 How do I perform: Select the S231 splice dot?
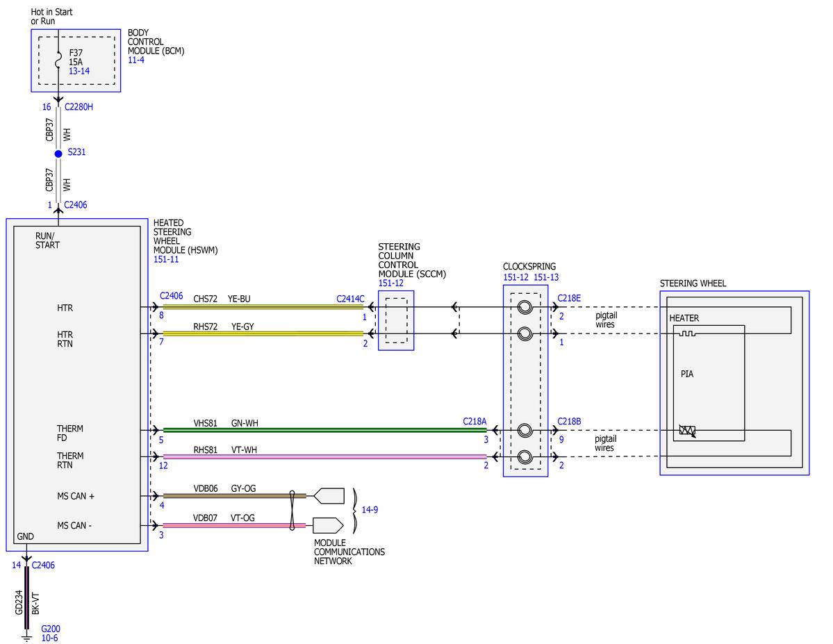point(58,154)
